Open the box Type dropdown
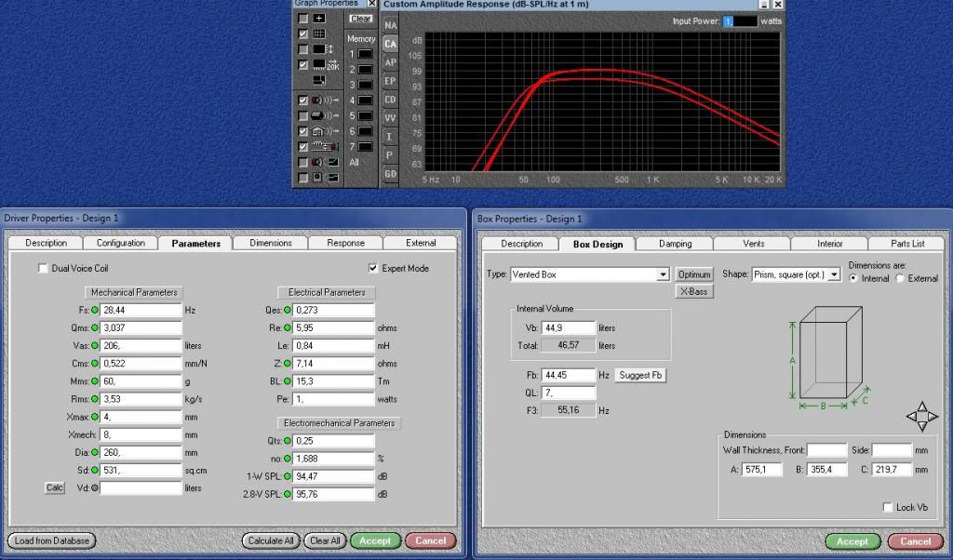The image size is (953, 560). [x=663, y=274]
